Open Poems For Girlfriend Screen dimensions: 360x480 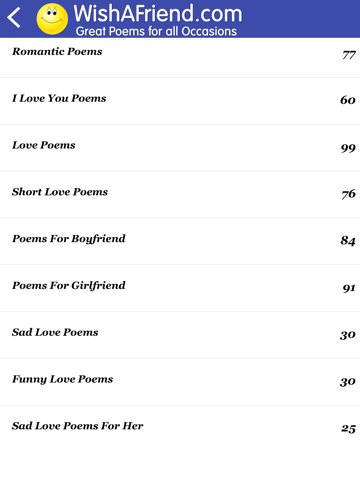[180, 288]
